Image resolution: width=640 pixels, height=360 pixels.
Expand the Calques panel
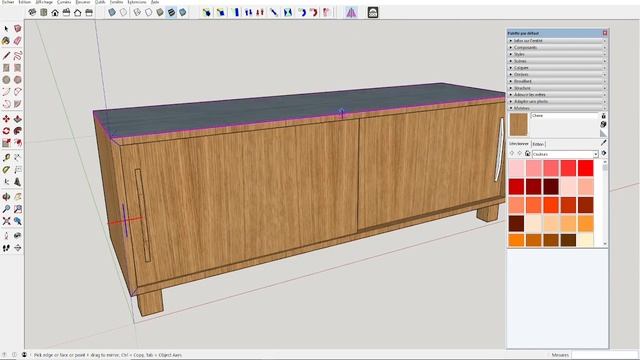coord(557,68)
